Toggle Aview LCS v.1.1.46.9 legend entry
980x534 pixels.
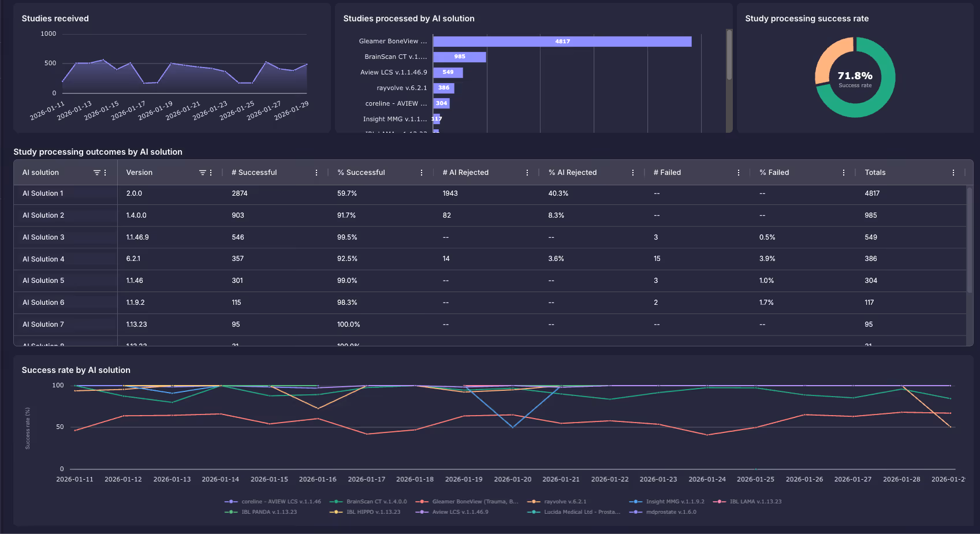(452, 512)
